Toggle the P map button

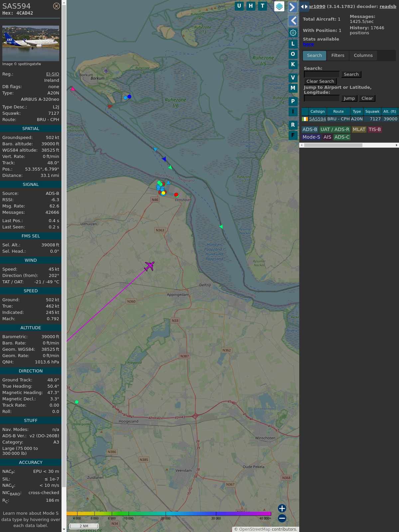(x=293, y=101)
